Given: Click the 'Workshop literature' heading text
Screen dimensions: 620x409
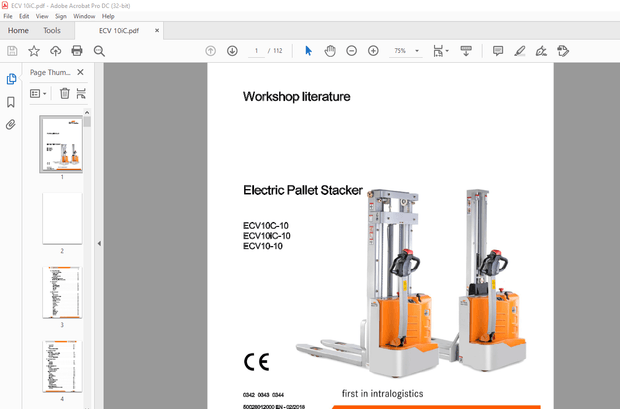Looking at the screenshot, I should coord(297,97).
